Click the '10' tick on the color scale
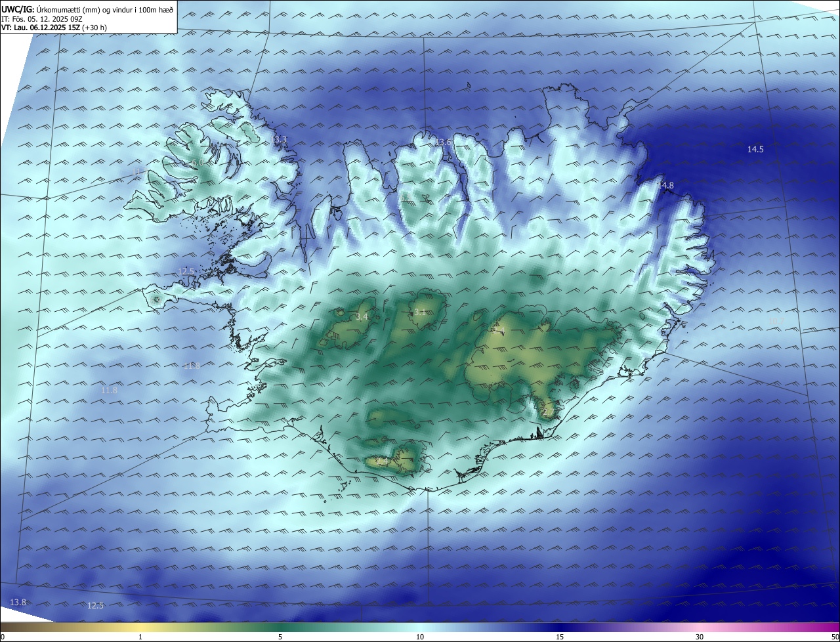 (x=420, y=637)
